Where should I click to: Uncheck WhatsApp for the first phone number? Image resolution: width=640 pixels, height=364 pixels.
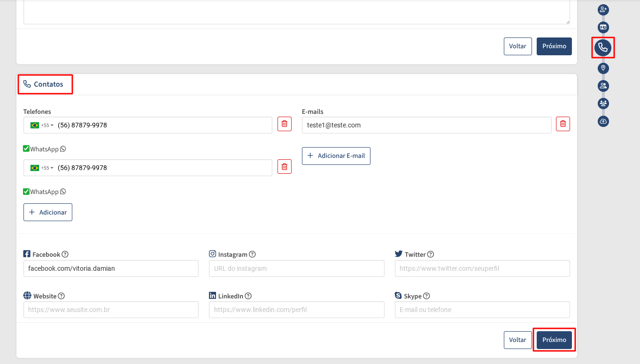pos(26,149)
